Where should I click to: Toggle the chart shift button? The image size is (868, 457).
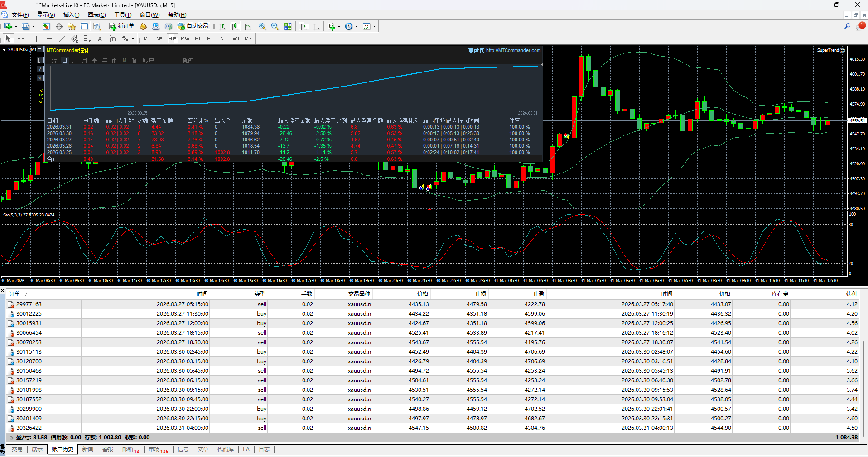pyautogui.click(x=316, y=26)
